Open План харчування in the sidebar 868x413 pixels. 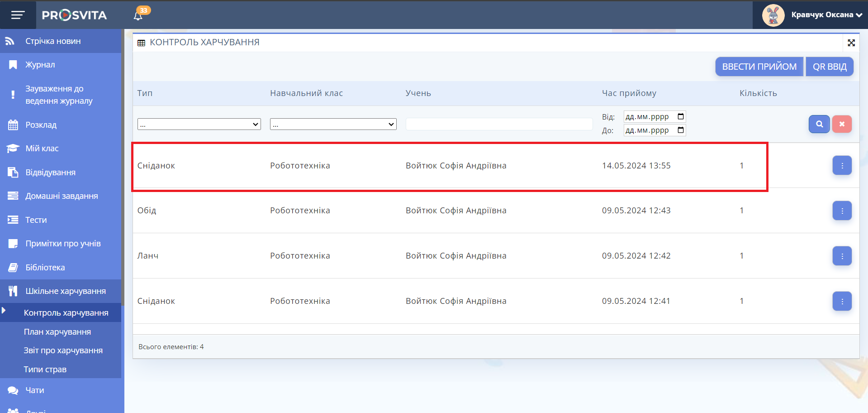[x=57, y=332]
